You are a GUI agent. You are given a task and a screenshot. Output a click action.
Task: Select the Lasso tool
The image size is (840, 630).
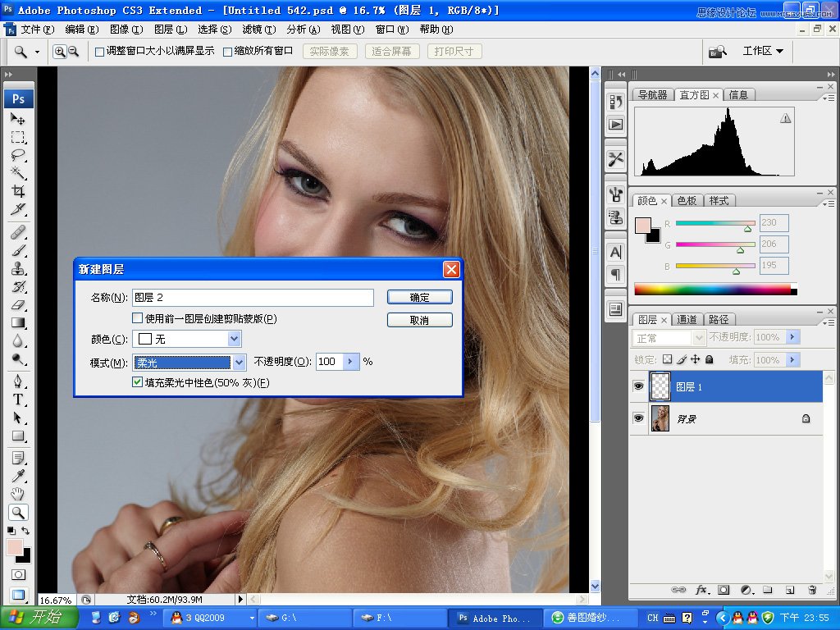tap(18, 154)
